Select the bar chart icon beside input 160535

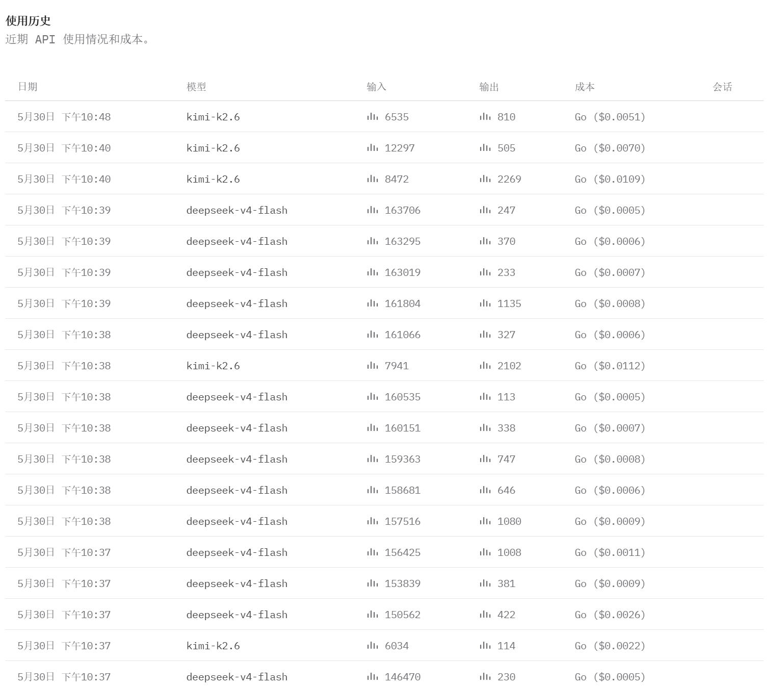pyautogui.click(x=372, y=397)
